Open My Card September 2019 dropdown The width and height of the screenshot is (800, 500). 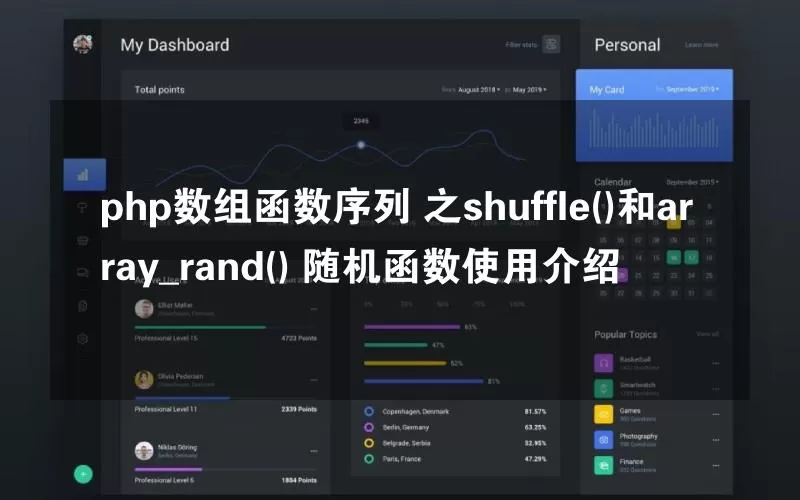point(692,89)
